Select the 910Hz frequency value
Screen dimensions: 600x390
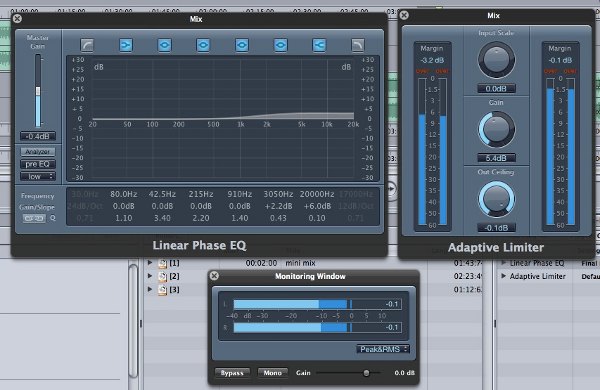pos(240,194)
